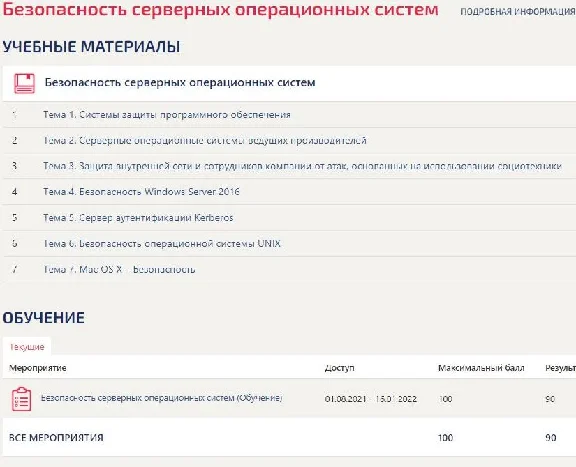
Task: Open Тема 2 Серверные операционные системы
Action: [x=205, y=141]
